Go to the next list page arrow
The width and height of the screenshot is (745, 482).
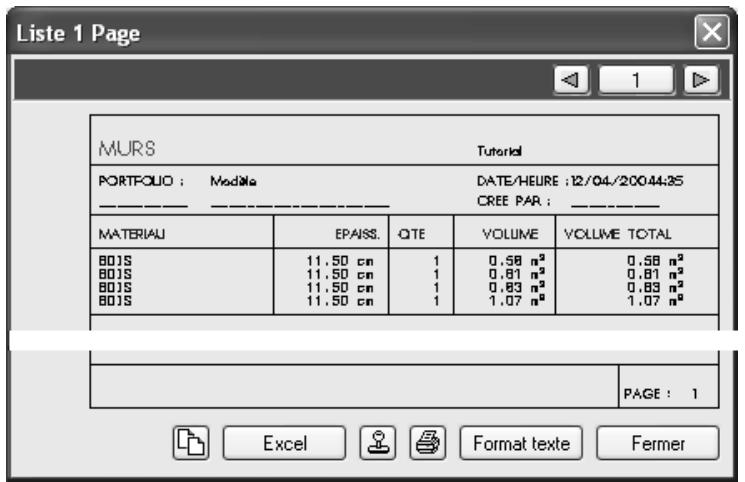click(x=701, y=80)
